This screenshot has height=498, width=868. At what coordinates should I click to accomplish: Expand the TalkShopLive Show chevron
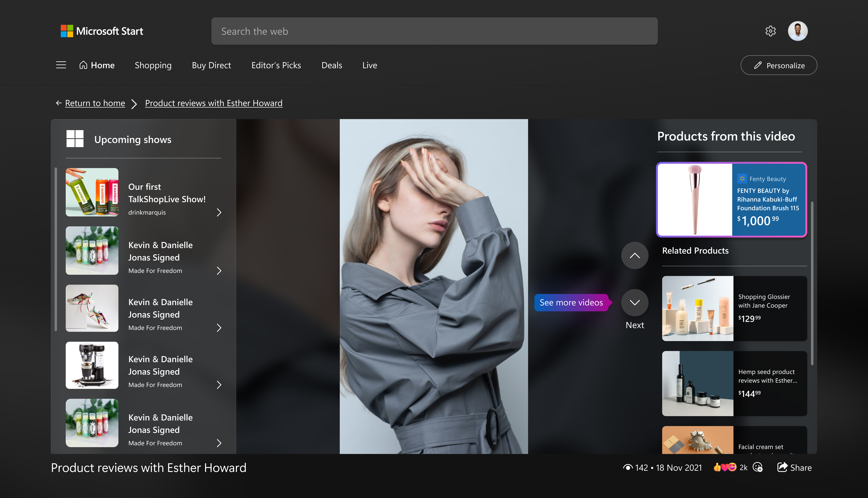(219, 212)
